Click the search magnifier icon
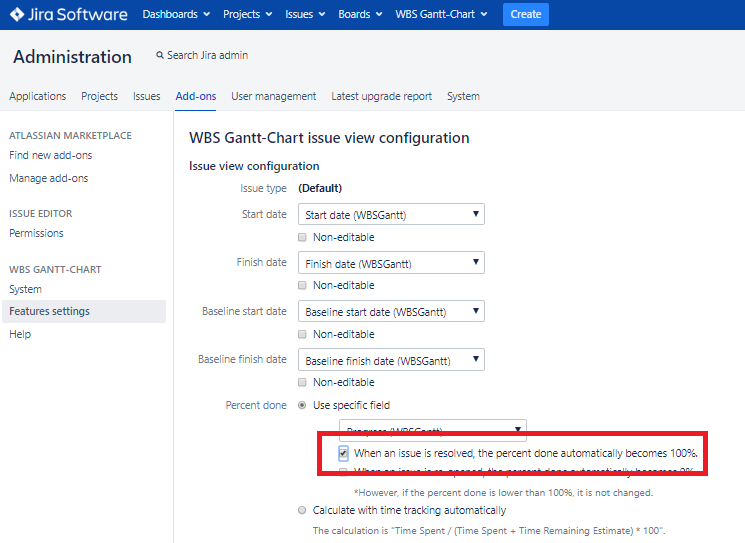745x543 pixels. point(160,55)
